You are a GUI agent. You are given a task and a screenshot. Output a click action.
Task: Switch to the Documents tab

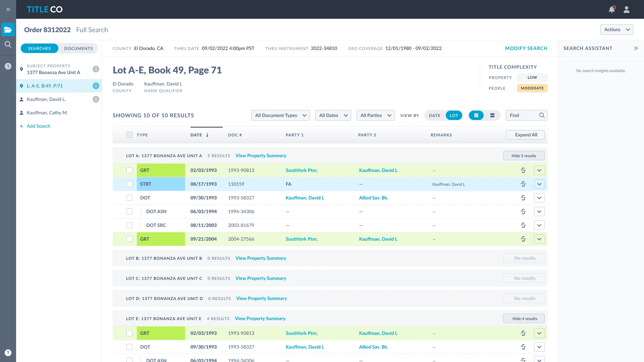78,48
